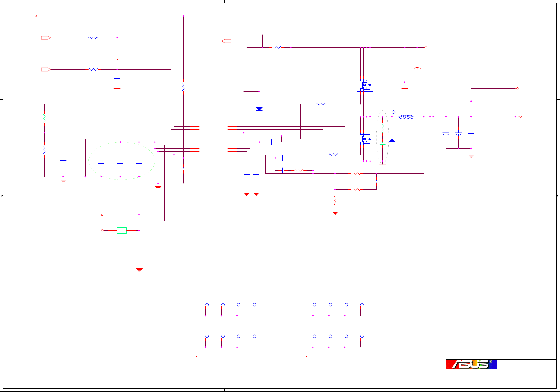Screen dimensions: 560x392
Task: Select the upper green box at the right output
Action: point(498,101)
